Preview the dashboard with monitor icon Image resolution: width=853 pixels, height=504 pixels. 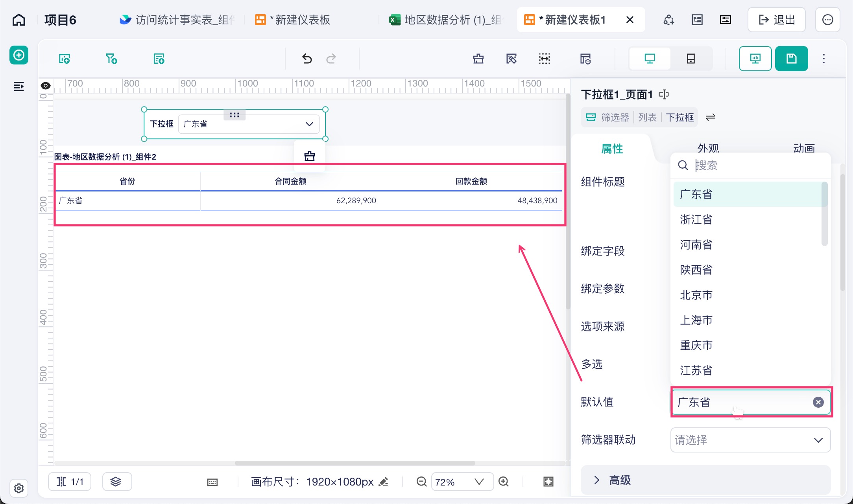click(755, 59)
